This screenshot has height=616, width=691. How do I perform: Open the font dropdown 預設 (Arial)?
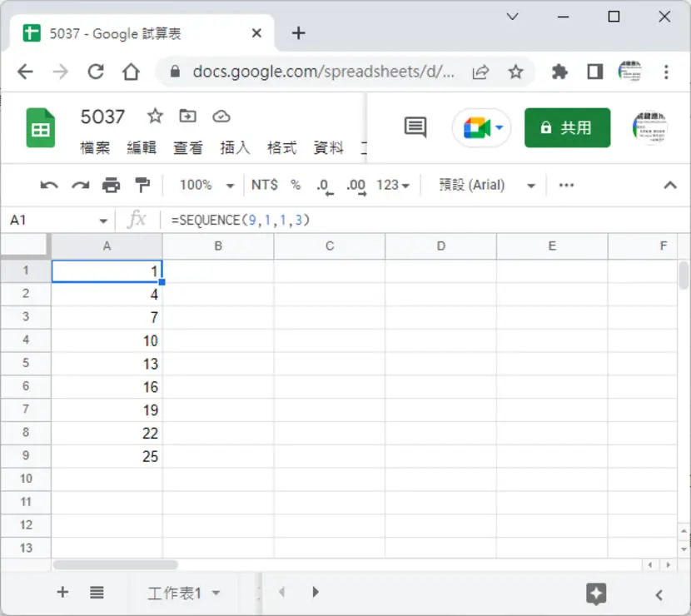tap(486, 185)
